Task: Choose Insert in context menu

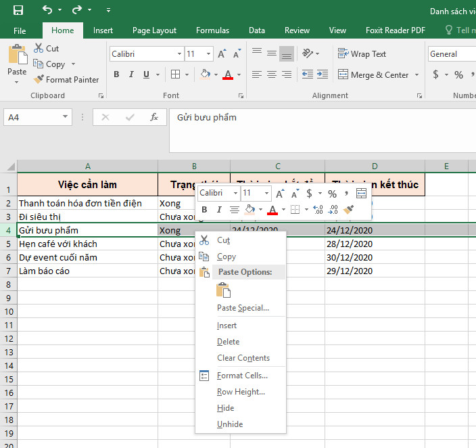Action: pyautogui.click(x=241, y=326)
